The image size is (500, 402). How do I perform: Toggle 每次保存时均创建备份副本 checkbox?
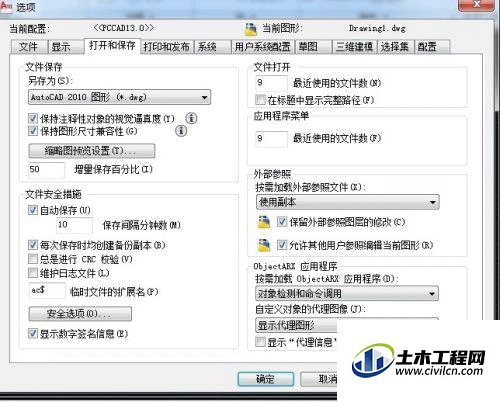pos(33,245)
